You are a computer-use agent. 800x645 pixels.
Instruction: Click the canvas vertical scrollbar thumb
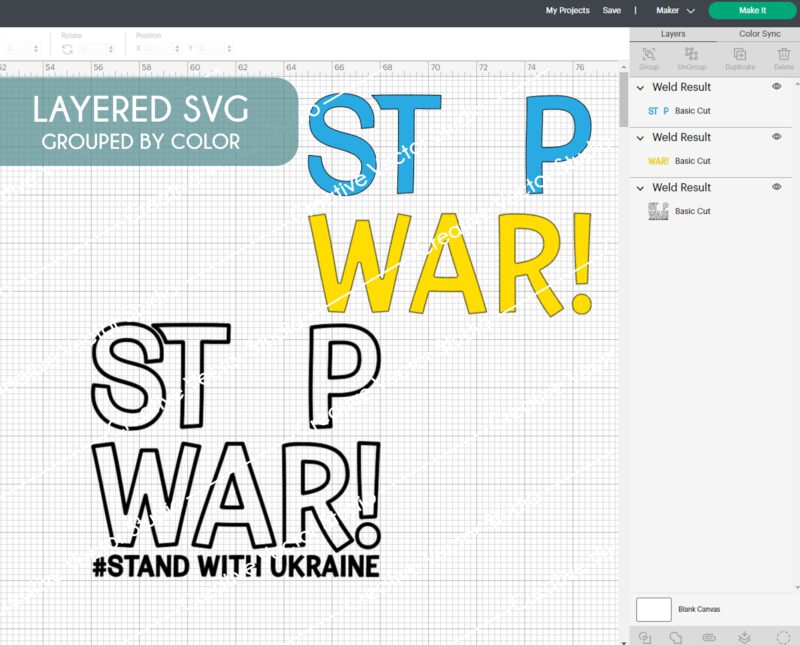pos(623,100)
